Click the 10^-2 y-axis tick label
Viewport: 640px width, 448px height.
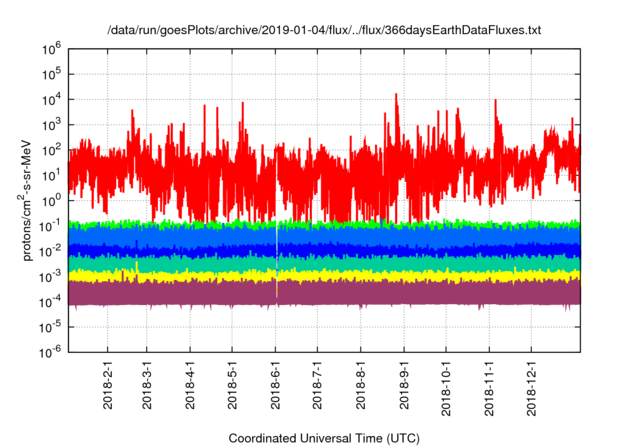(x=51, y=251)
